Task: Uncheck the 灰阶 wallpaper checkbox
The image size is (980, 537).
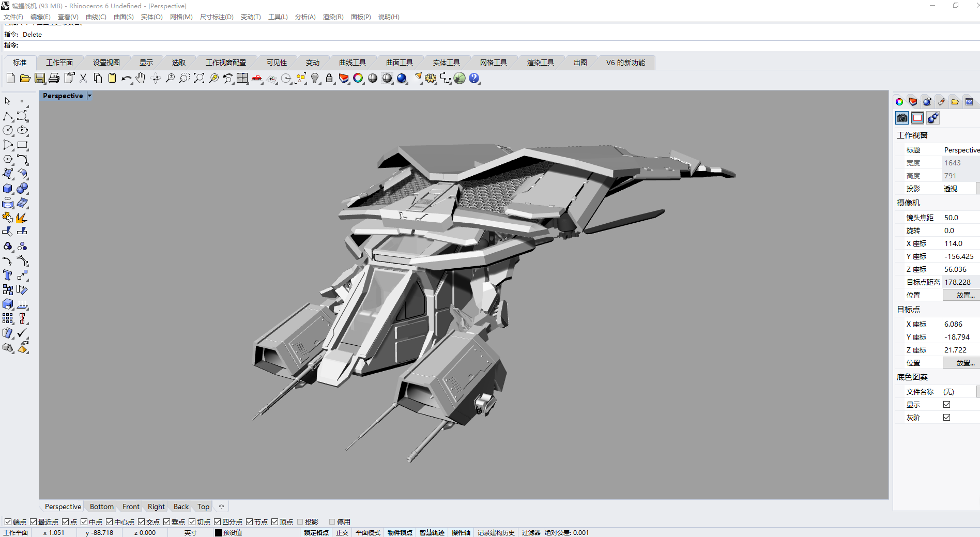Action: (x=946, y=418)
